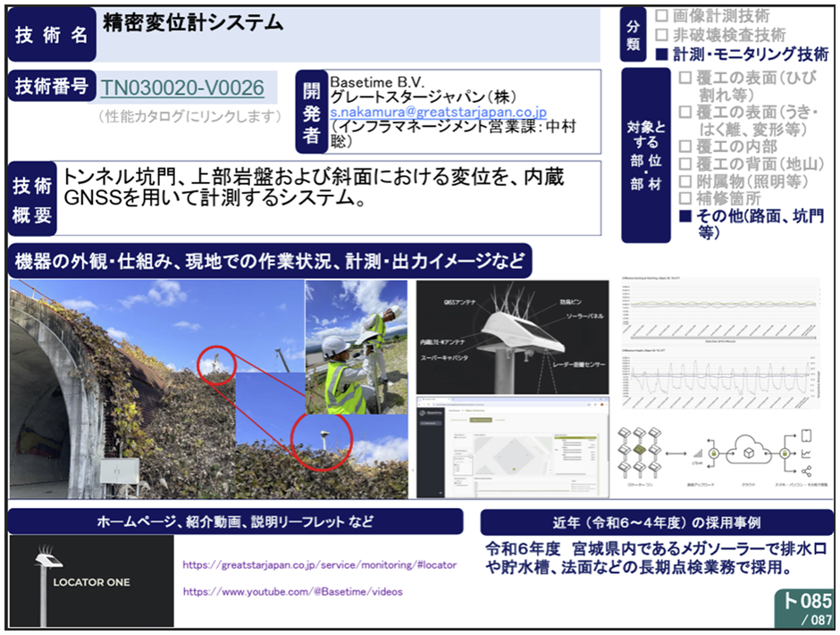
Task: Click the Basetime dashboard map screenshot
Action: tap(512, 448)
